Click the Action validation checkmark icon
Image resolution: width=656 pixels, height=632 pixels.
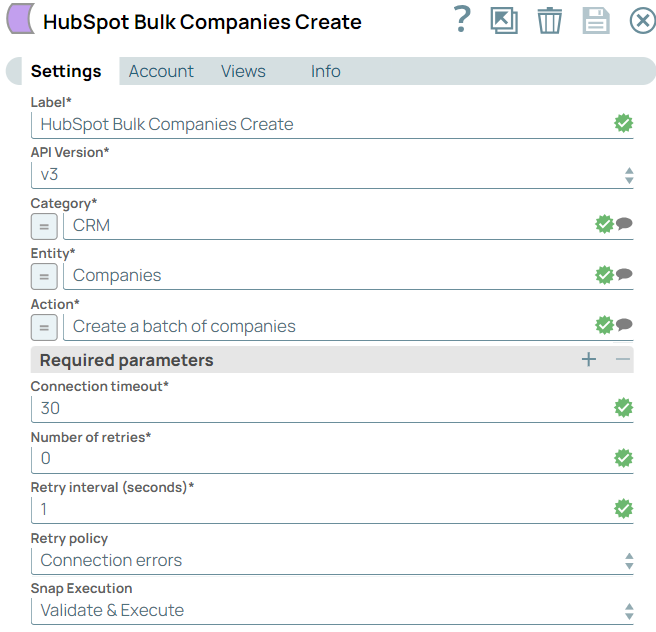pos(604,325)
